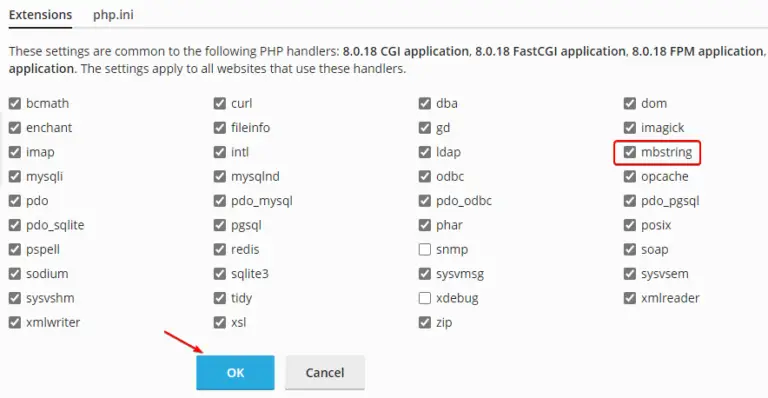Uncheck the soap extension checkbox
Viewport: 768px width, 398px height.
click(629, 250)
